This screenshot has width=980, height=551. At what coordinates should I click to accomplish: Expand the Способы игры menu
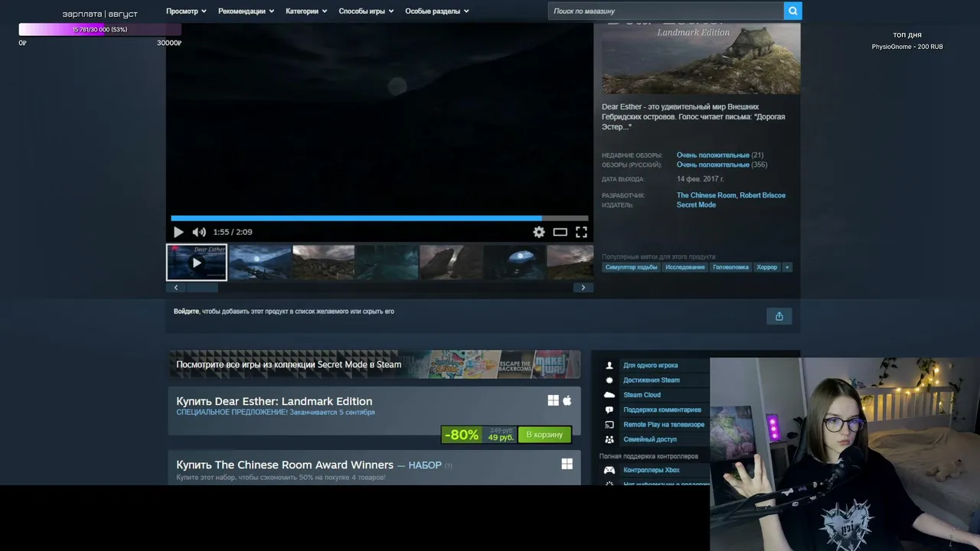(x=366, y=11)
